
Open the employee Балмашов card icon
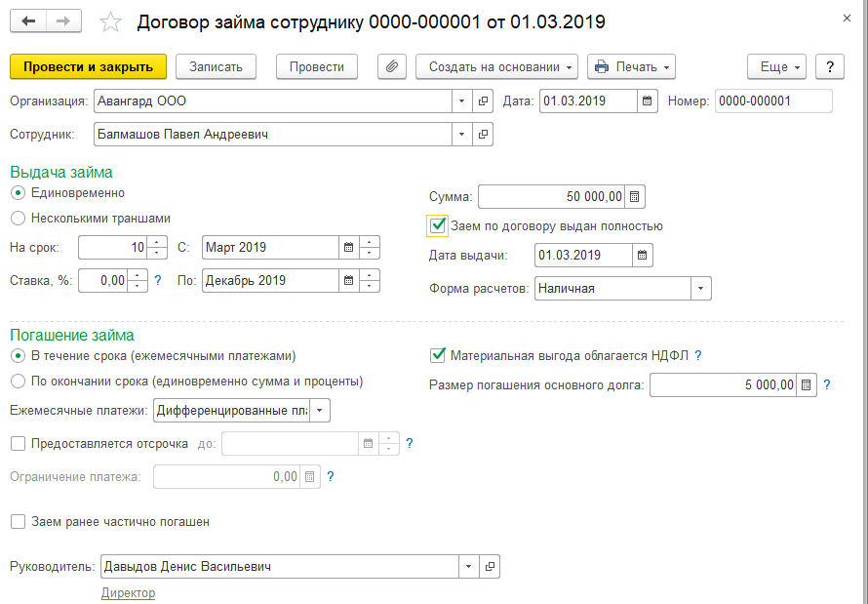tap(483, 134)
